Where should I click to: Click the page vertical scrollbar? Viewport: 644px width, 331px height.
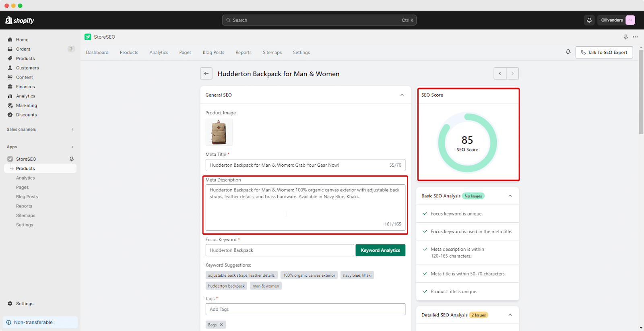tap(641, 93)
